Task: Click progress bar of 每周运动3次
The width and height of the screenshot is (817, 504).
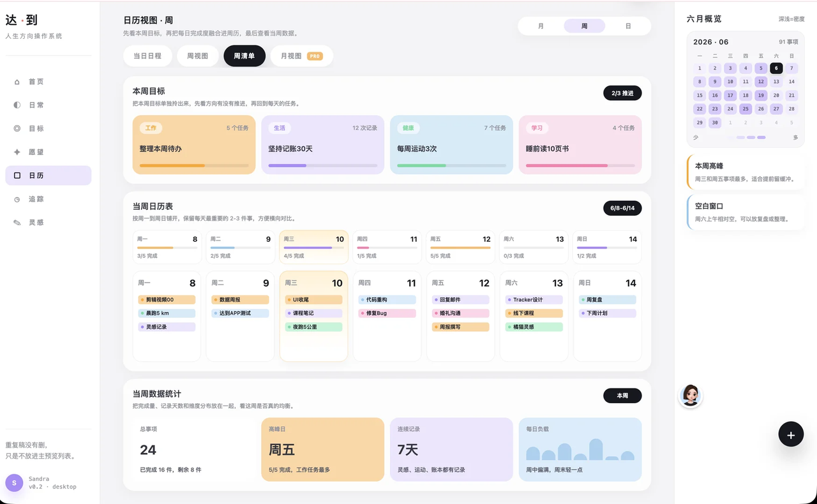Action: point(451,166)
